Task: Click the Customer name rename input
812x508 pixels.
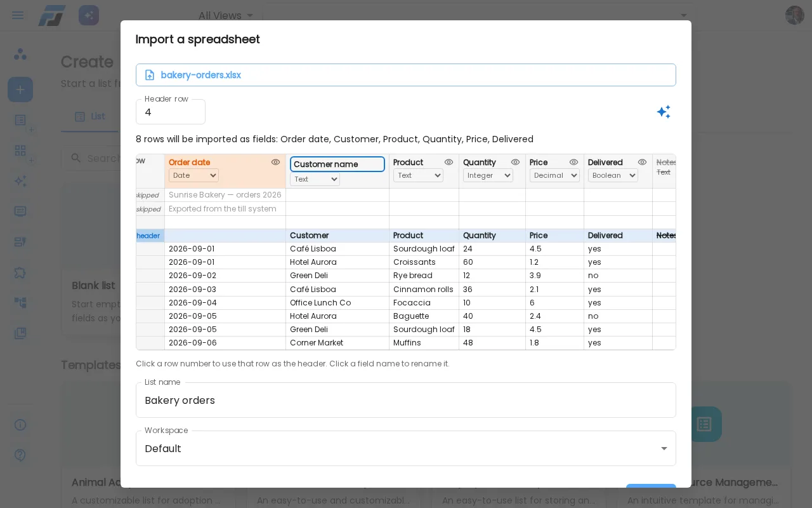Action: pyautogui.click(x=337, y=164)
